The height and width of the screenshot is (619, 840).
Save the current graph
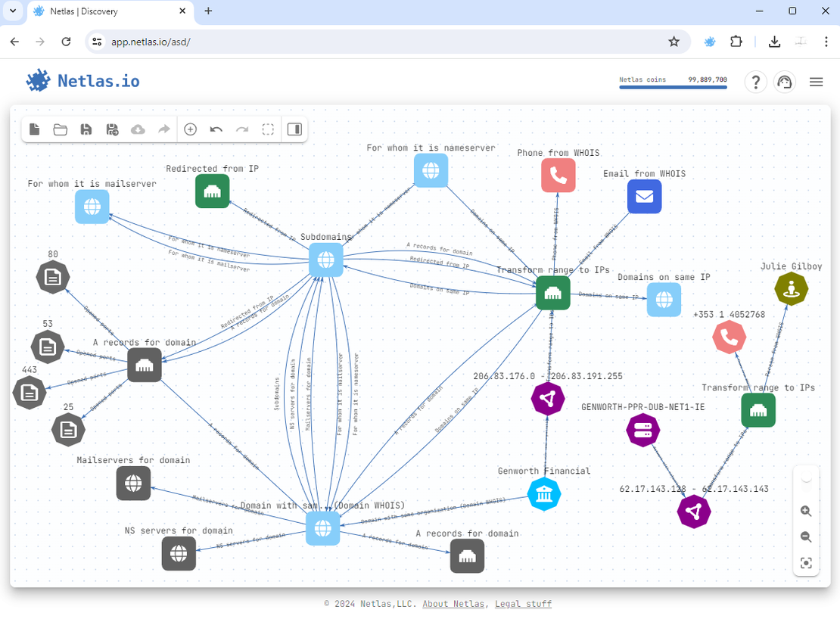tap(86, 129)
